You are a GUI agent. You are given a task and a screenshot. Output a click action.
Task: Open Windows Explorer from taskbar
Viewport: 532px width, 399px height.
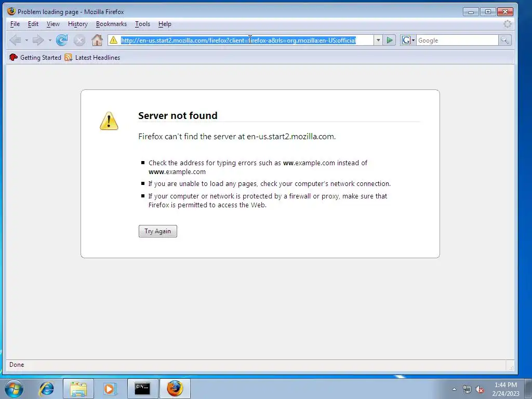78,389
